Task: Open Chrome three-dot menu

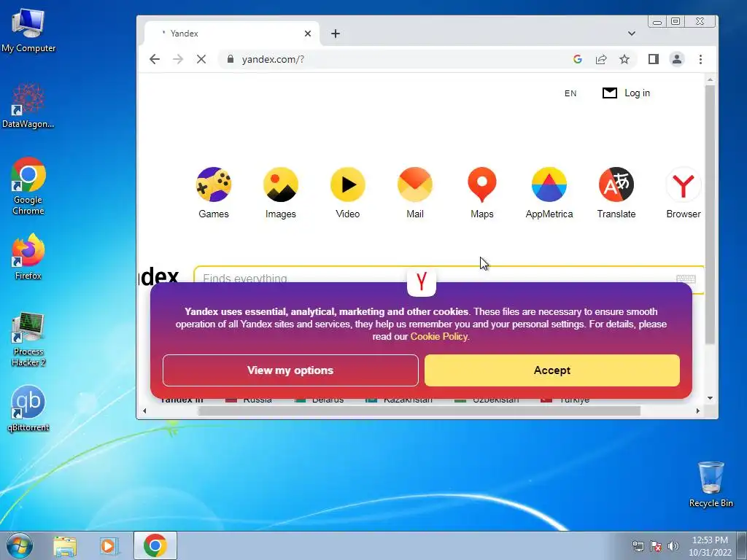Action: coord(700,59)
